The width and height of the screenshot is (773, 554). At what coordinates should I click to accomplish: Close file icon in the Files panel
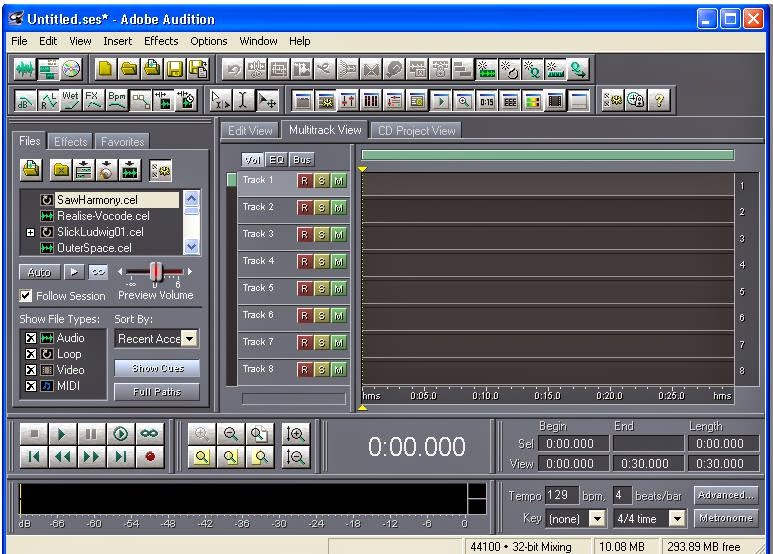click(x=61, y=170)
